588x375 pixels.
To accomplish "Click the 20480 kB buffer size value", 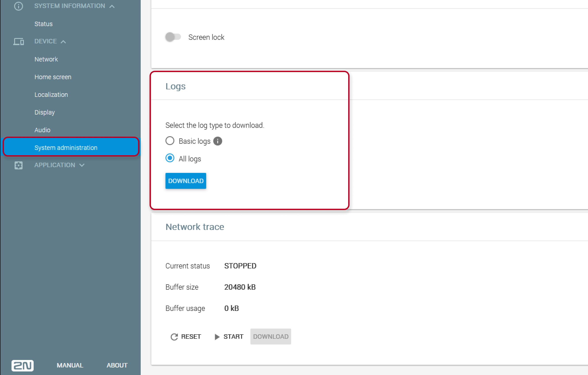I will pos(240,287).
